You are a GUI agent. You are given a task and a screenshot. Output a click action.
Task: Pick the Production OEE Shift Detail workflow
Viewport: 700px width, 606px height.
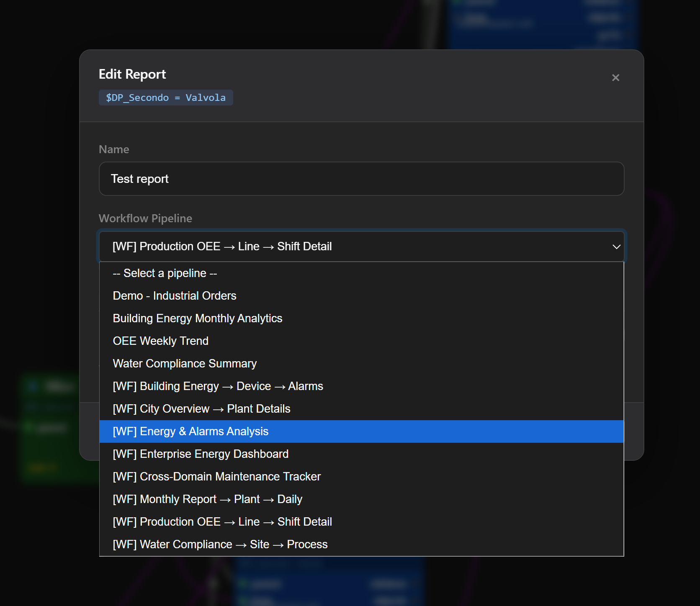pyautogui.click(x=222, y=521)
